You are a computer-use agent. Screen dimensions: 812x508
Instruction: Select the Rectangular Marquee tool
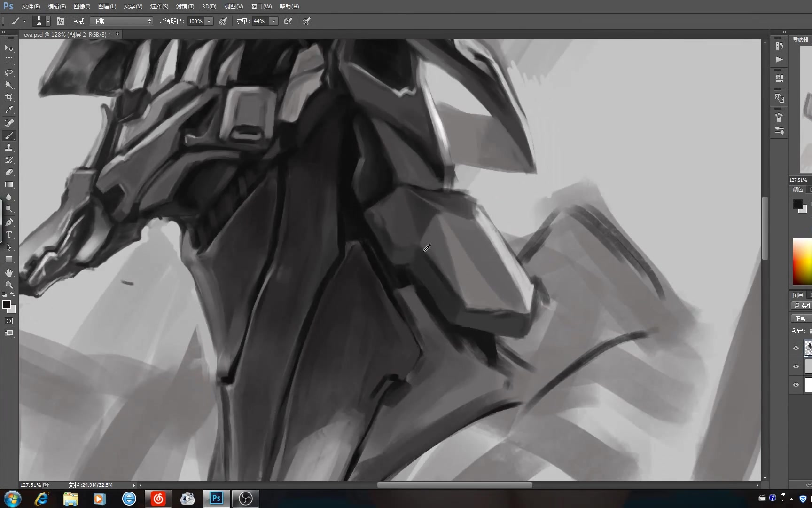click(x=9, y=61)
